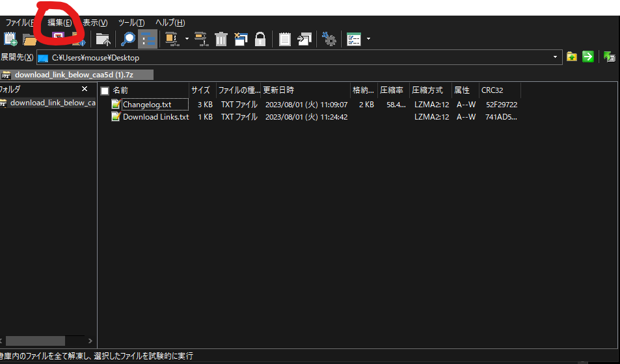Open dropdown arrow beside the checklist view icon
This screenshot has width=620, height=364.
click(x=369, y=39)
